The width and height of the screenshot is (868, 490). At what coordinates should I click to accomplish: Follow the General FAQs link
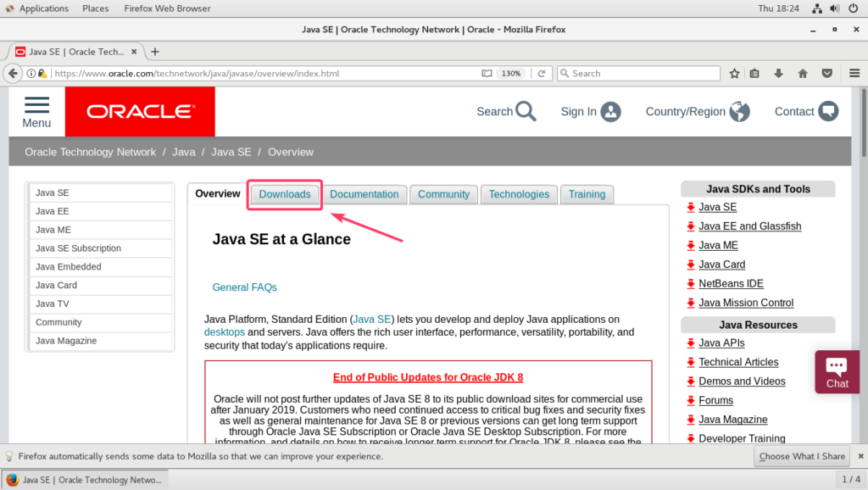pyautogui.click(x=244, y=287)
